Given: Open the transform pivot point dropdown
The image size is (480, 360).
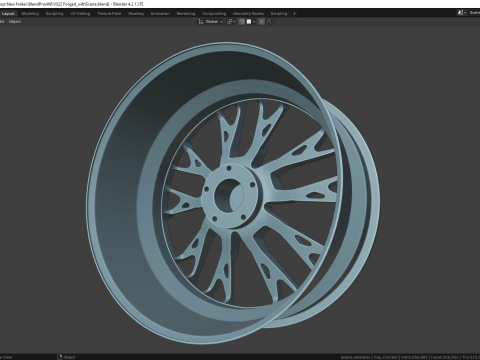Looking at the screenshot, I should coord(231,22).
